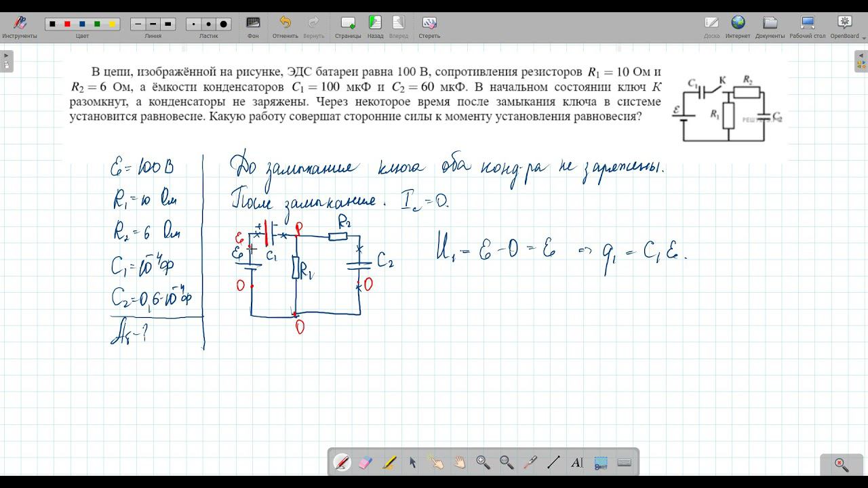Image resolution: width=868 pixels, height=488 pixels.
Task: Set thick line width
Action: point(168,24)
